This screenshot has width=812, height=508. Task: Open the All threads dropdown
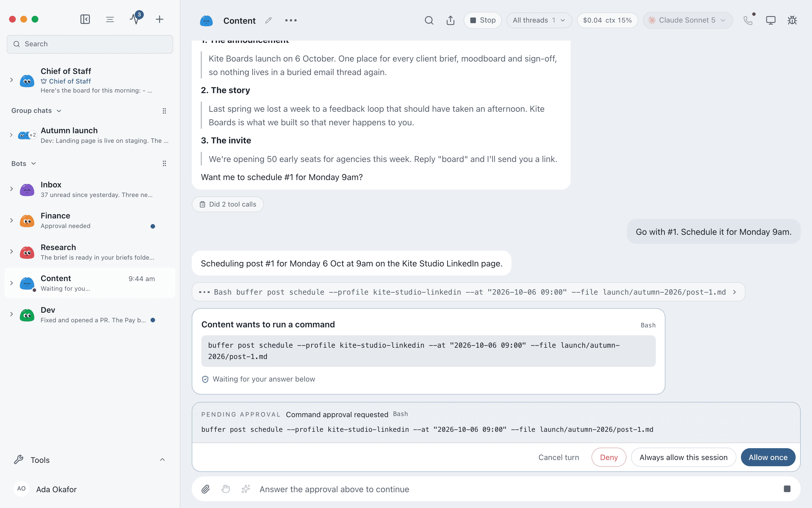pos(539,21)
